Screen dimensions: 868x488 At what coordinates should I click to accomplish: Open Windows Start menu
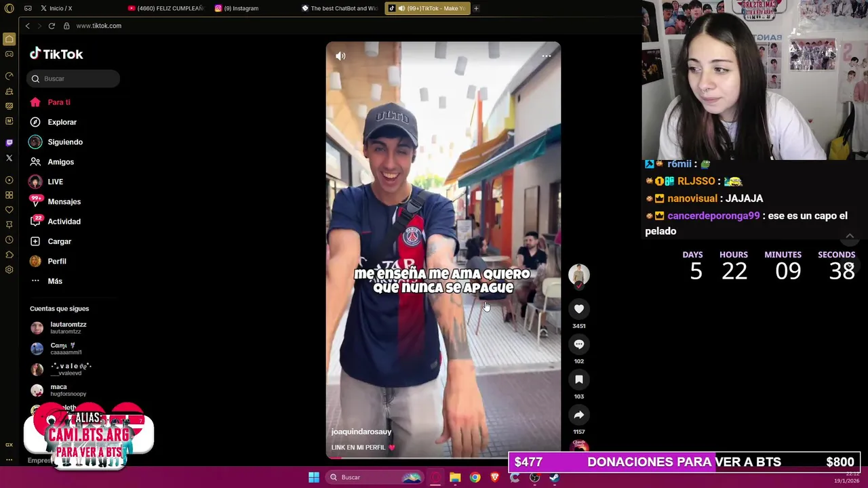click(314, 477)
